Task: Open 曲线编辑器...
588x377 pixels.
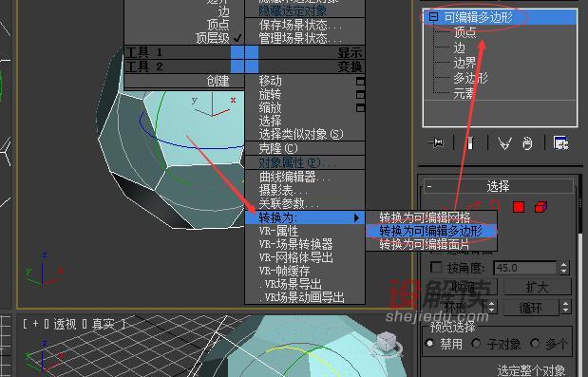Action: tap(295, 177)
